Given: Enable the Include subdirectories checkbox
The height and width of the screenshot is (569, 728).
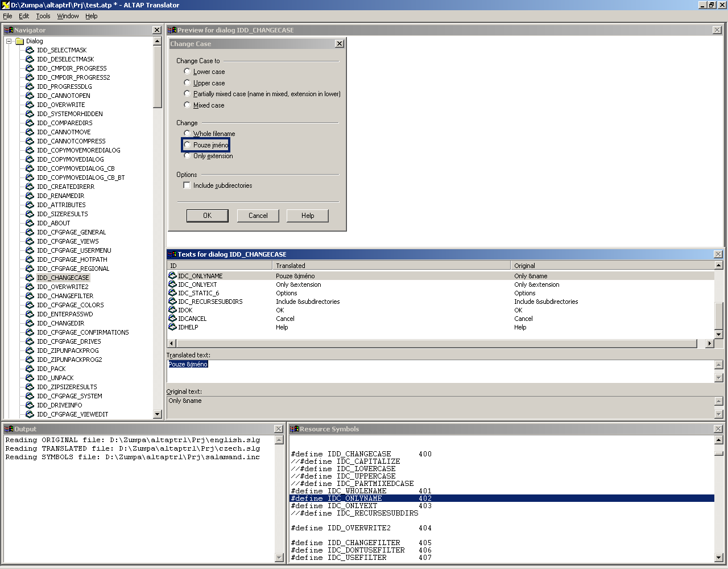Looking at the screenshot, I should click(x=187, y=185).
